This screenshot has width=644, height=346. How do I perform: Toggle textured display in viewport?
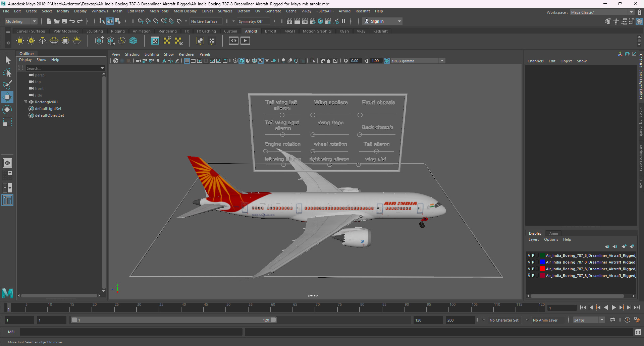point(261,61)
